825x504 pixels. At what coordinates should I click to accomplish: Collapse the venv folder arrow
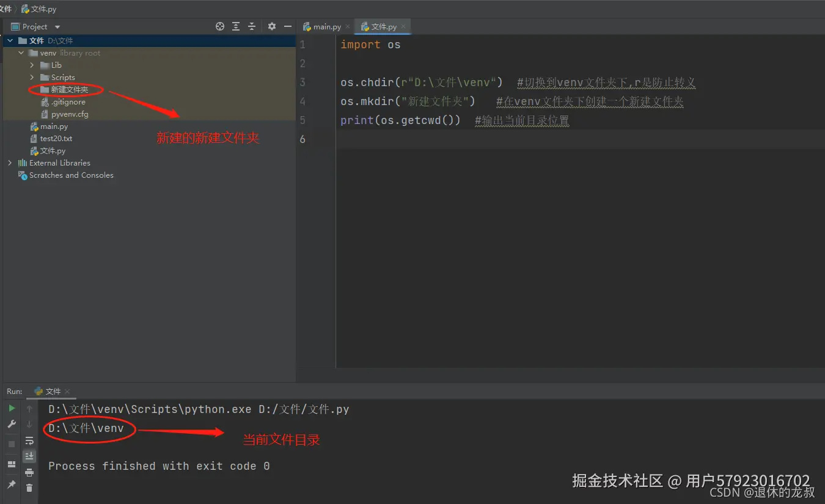coord(21,53)
